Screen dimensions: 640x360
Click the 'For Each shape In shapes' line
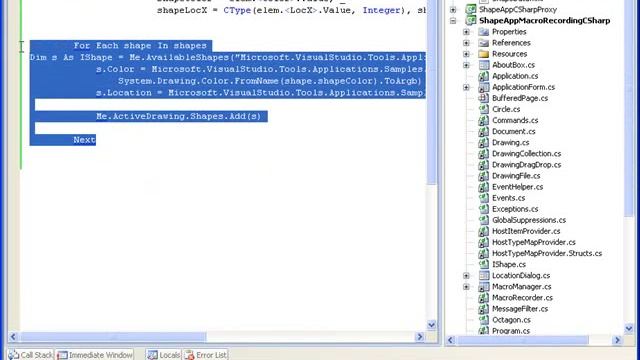[x=140, y=46]
